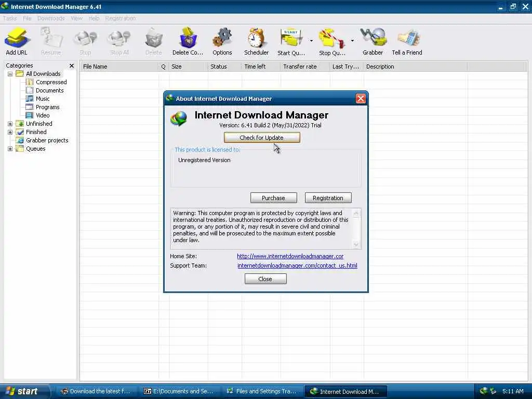Click scroll down arrow in warning text box

tap(356, 244)
